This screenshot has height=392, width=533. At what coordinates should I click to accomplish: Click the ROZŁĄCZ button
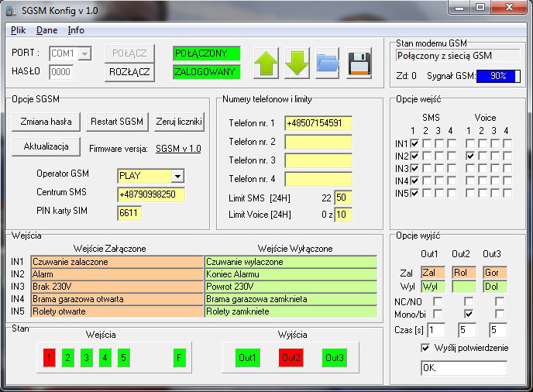(x=129, y=72)
